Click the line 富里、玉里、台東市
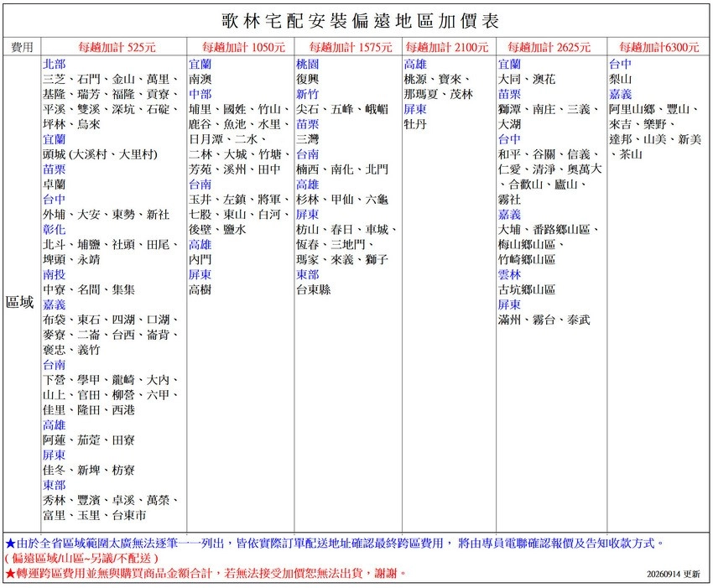The height and width of the screenshot is (588, 713). coord(95,515)
